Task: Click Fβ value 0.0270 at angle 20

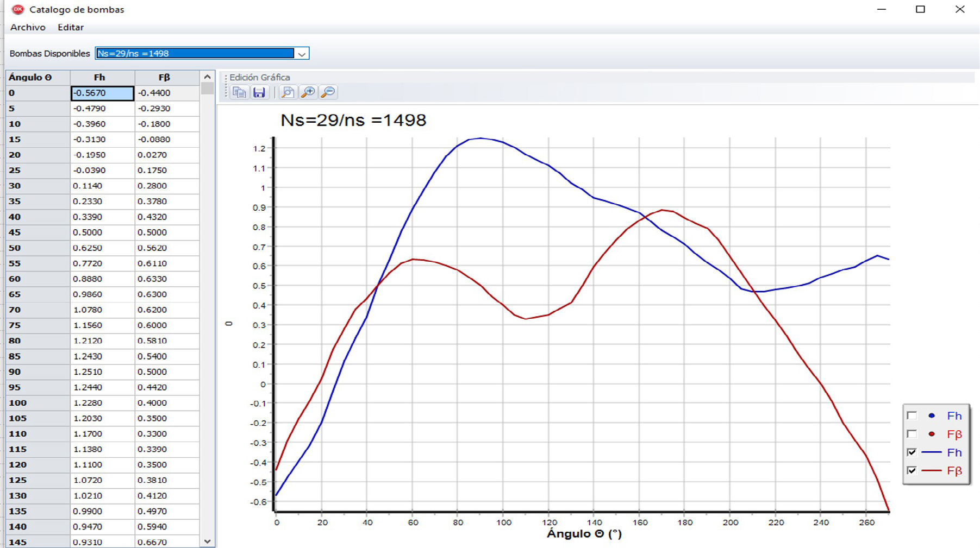Action: point(167,155)
